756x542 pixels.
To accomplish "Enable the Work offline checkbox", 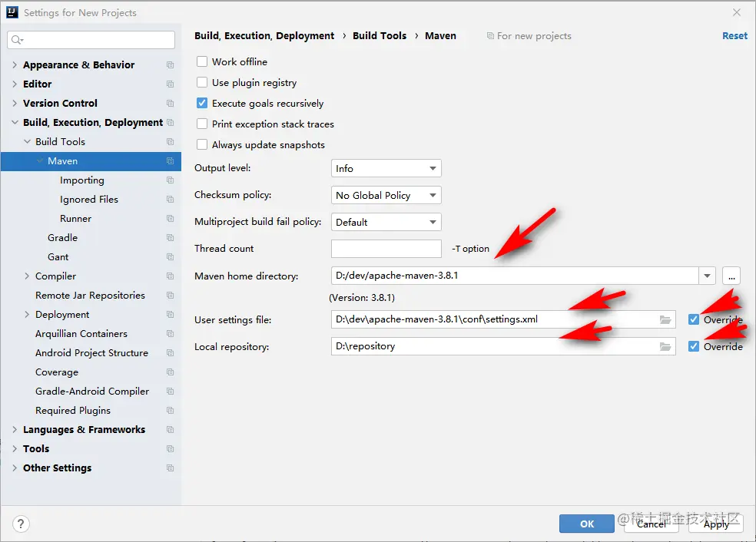I will click(202, 61).
